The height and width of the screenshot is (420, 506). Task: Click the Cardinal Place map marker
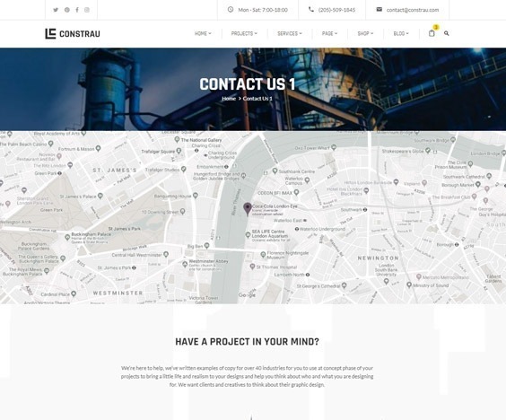[x=74, y=293]
